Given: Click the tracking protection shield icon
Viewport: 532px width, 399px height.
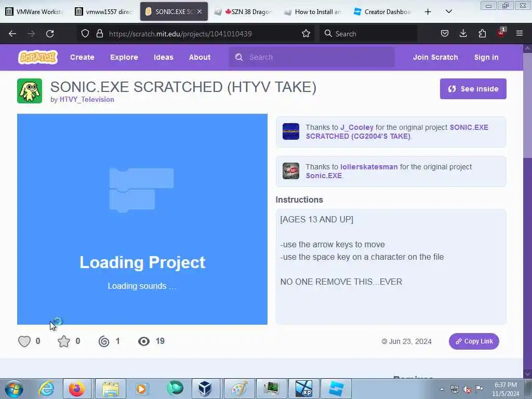Looking at the screenshot, I should 85,34.
